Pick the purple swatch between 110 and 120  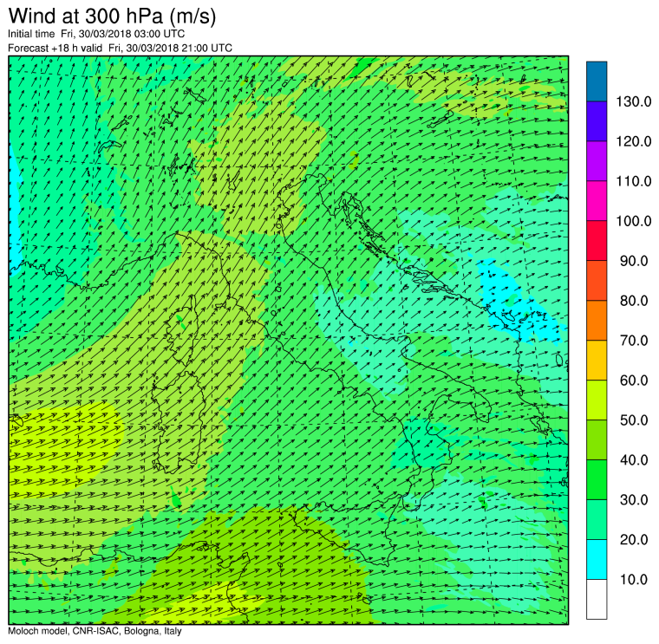[597, 161]
